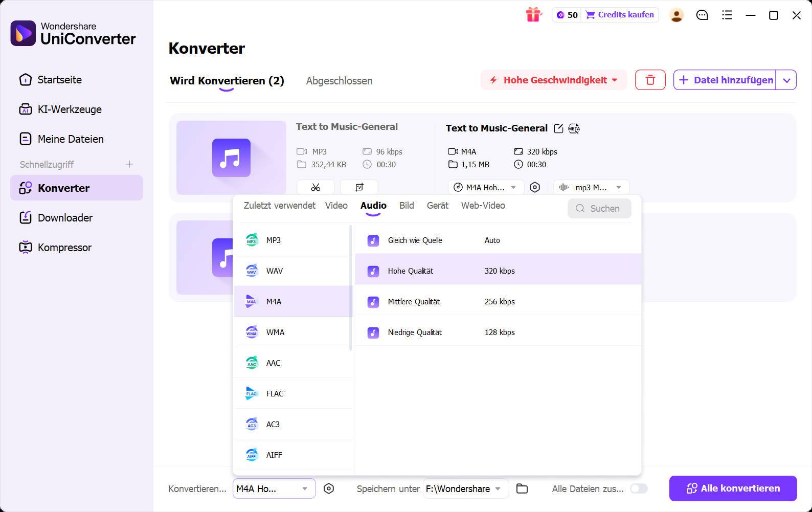The image size is (812, 512).
Task: Choose Hohe Qualität 320 kbps preset
Action: tap(498, 269)
